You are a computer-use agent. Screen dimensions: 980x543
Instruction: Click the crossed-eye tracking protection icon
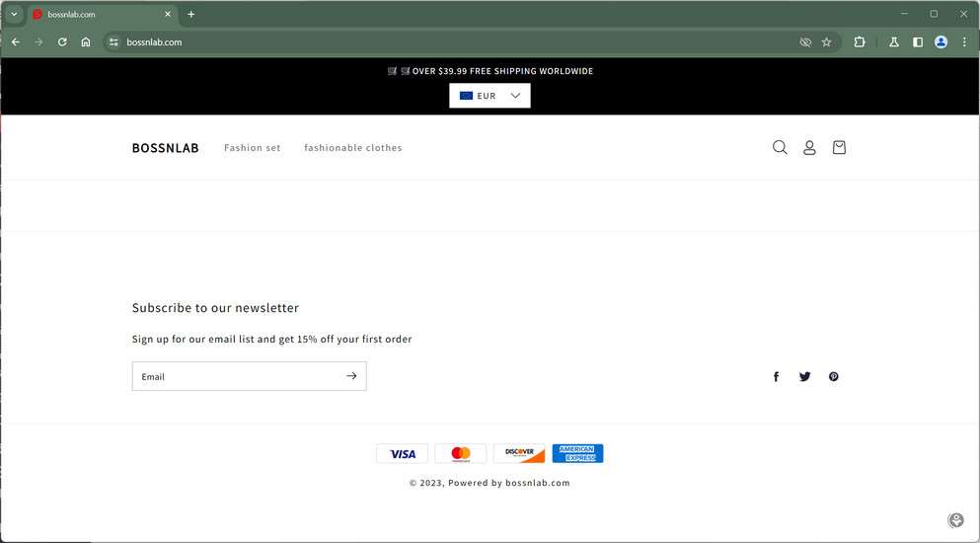click(x=805, y=41)
